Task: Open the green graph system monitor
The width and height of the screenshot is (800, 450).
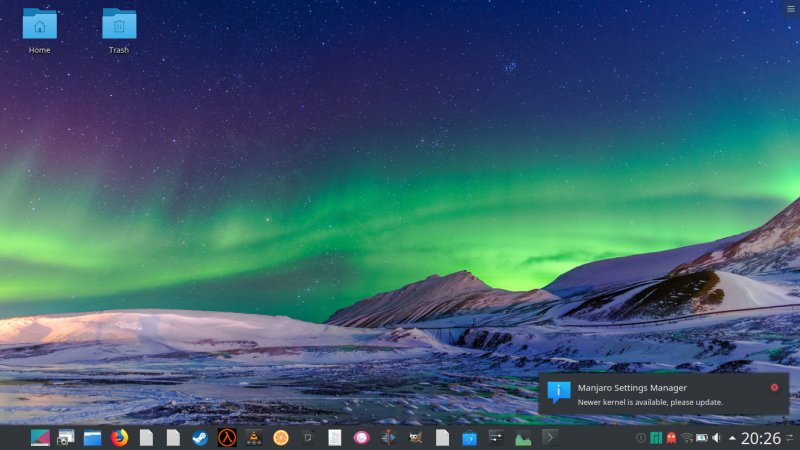Action: (x=523, y=438)
